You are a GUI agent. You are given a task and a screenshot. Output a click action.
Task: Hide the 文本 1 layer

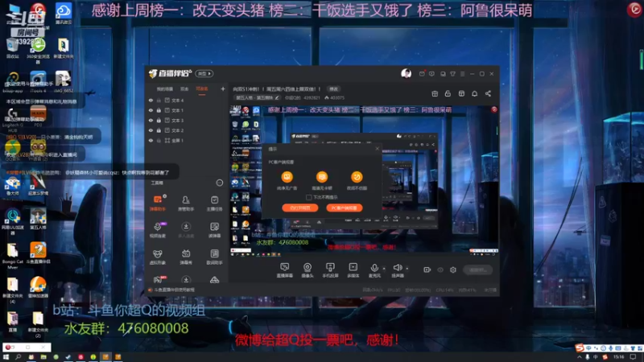click(x=151, y=110)
